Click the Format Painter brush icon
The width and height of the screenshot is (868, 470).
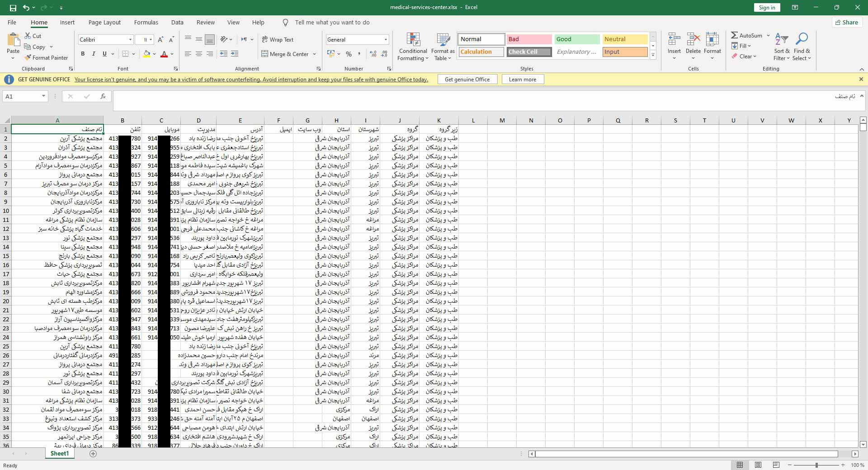coord(28,58)
